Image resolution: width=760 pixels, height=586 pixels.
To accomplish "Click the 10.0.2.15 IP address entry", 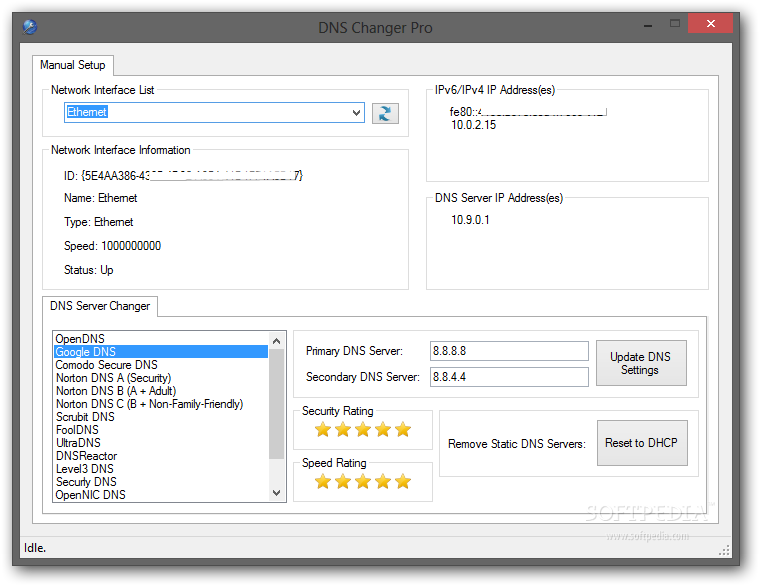I will tap(474, 125).
